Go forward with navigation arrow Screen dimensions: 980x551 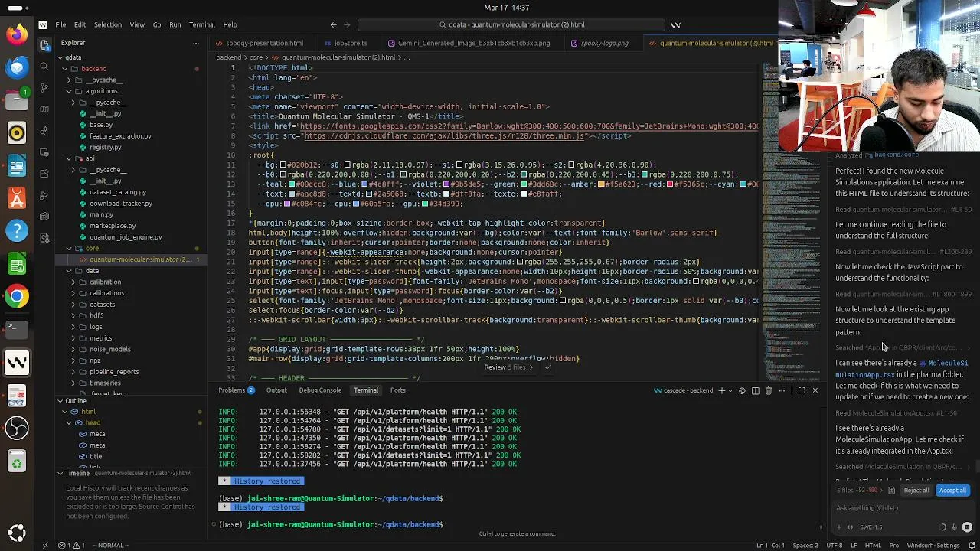pyautogui.click(x=347, y=24)
